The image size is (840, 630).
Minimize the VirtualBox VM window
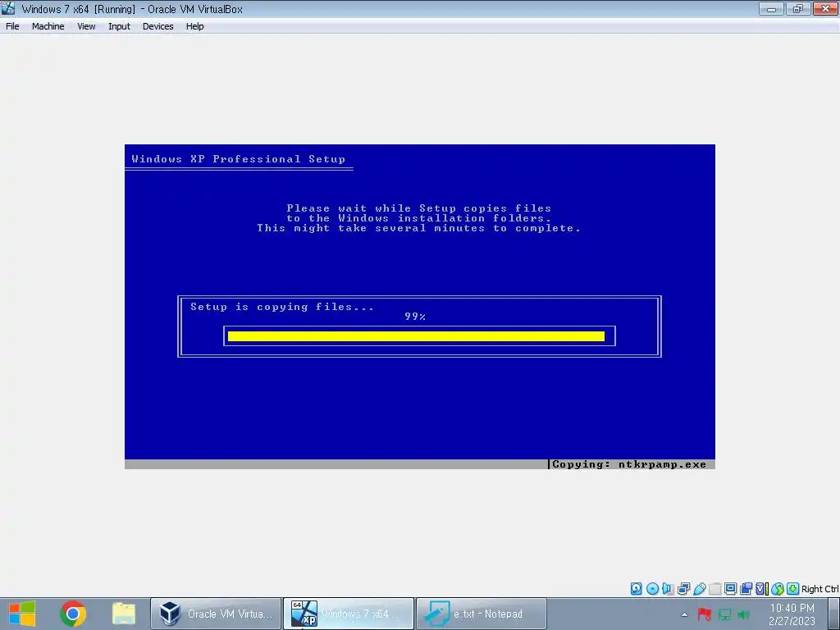coord(771,8)
